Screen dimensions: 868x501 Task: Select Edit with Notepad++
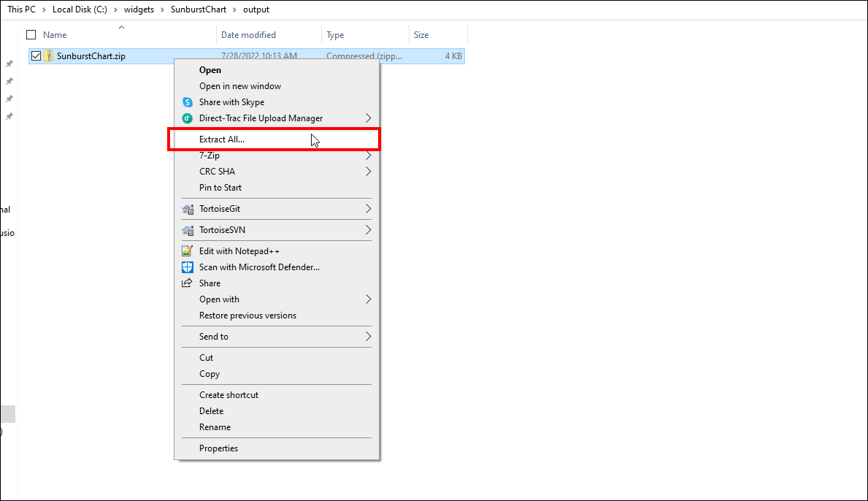[x=277, y=251]
